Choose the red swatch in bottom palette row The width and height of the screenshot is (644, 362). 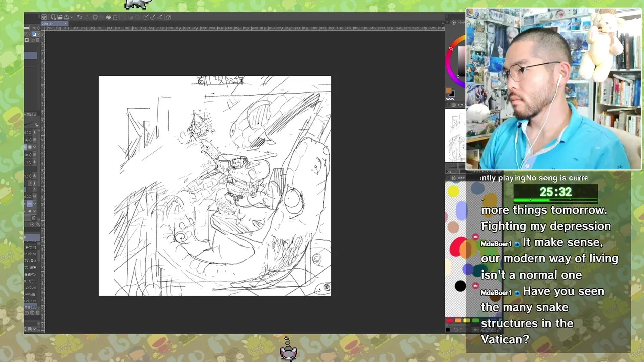click(x=449, y=320)
